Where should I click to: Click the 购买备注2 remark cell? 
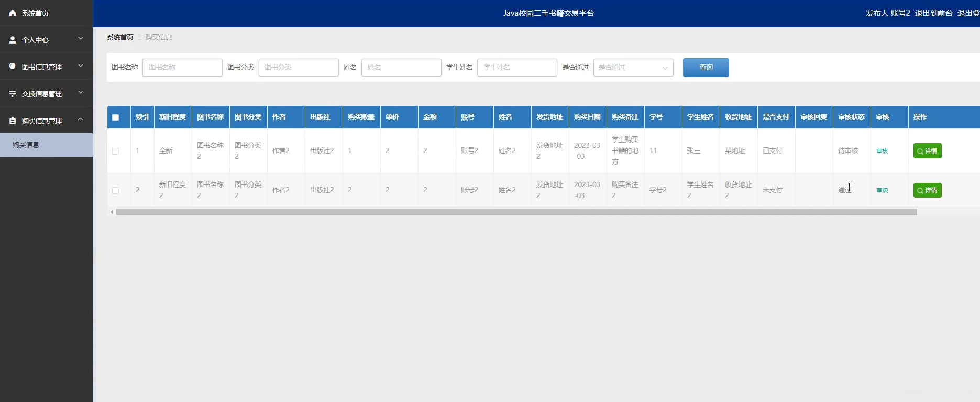click(x=625, y=190)
